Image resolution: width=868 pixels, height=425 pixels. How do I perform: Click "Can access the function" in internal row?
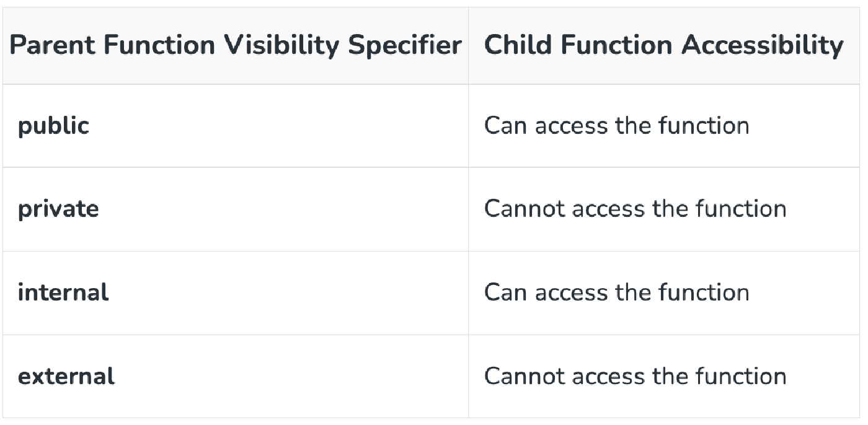point(616,292)
